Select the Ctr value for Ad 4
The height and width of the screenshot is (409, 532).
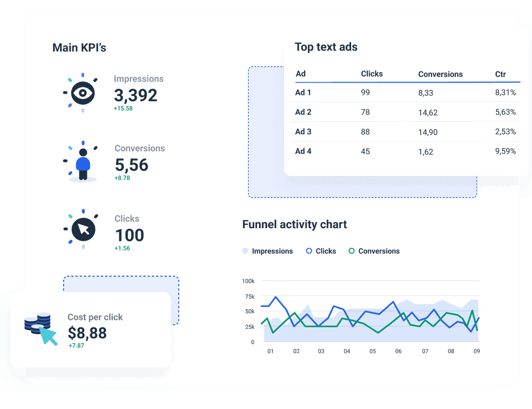[x=505, y=152]
